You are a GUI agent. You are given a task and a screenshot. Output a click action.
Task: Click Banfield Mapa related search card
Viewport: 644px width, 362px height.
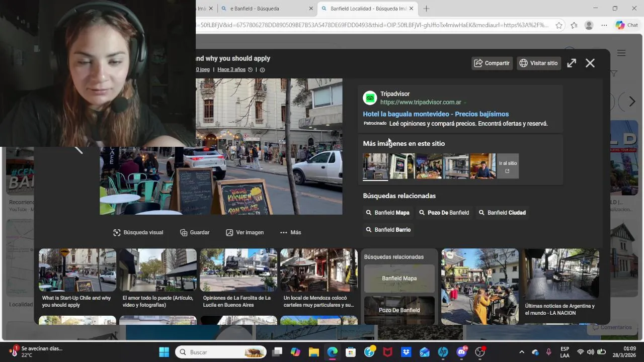[399, 279]
